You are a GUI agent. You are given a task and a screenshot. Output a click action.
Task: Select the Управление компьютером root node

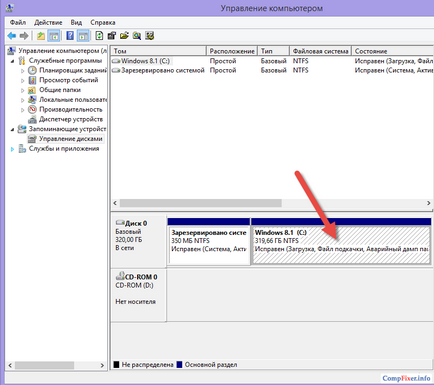[62, 51]
